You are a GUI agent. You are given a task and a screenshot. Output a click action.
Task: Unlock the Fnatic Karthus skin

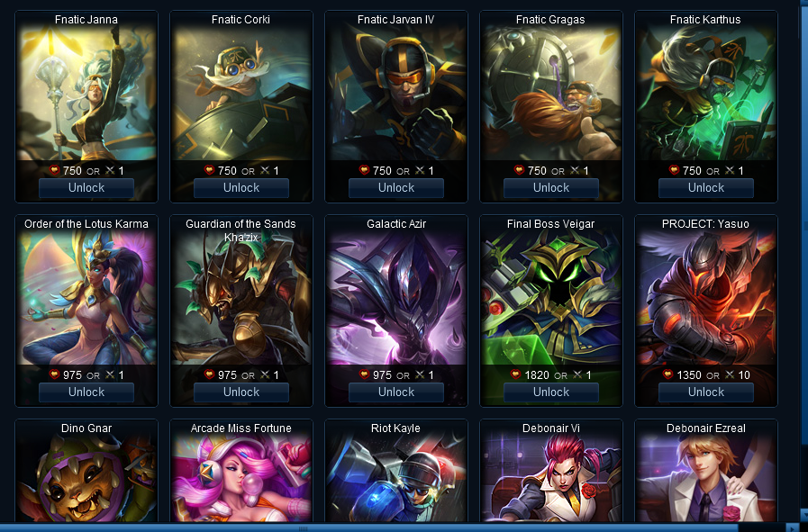706,188
